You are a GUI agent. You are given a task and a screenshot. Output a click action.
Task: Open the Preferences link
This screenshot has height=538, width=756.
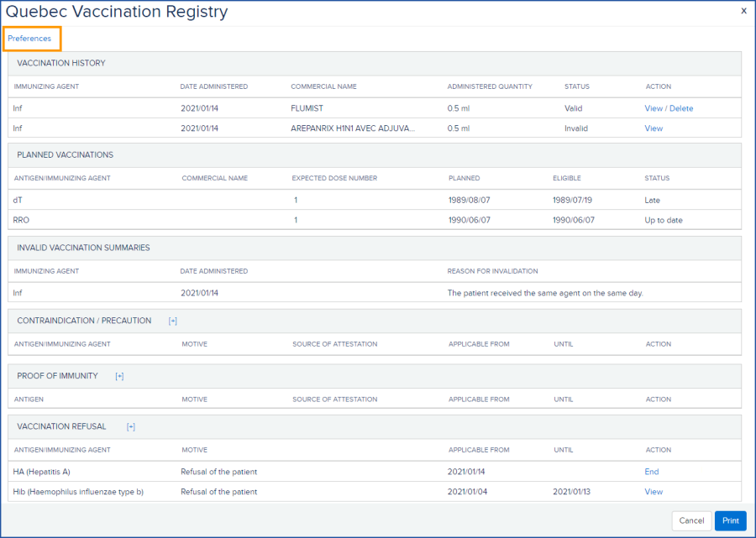(x=31, y=39)
